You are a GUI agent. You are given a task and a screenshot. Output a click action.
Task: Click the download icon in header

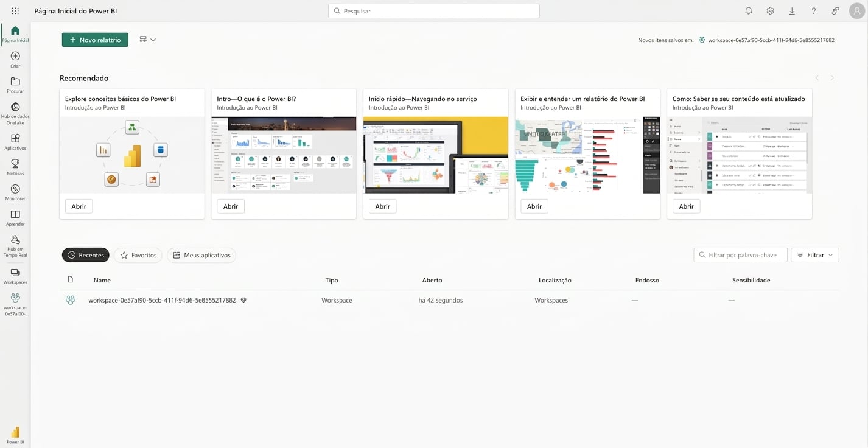792,11
